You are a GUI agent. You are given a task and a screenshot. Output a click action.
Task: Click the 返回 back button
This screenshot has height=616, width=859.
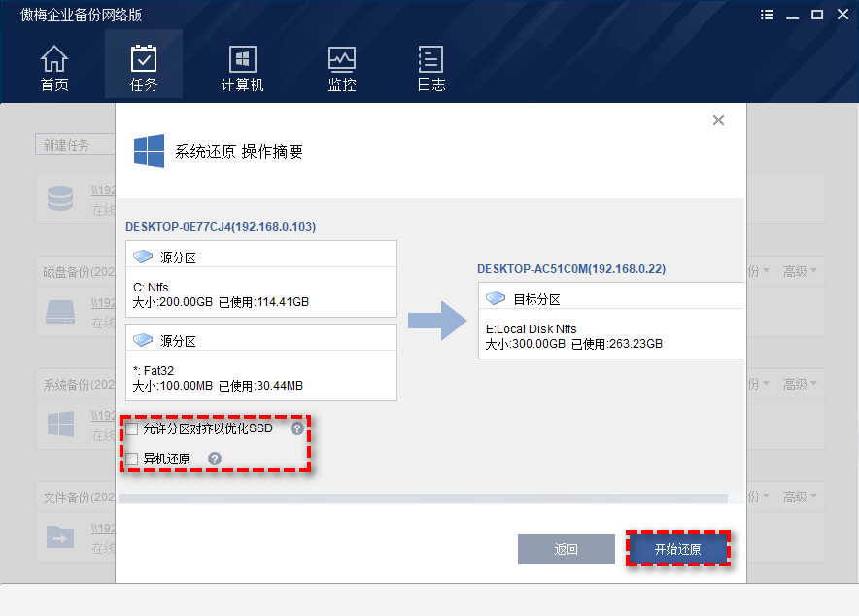pos(566,549)
